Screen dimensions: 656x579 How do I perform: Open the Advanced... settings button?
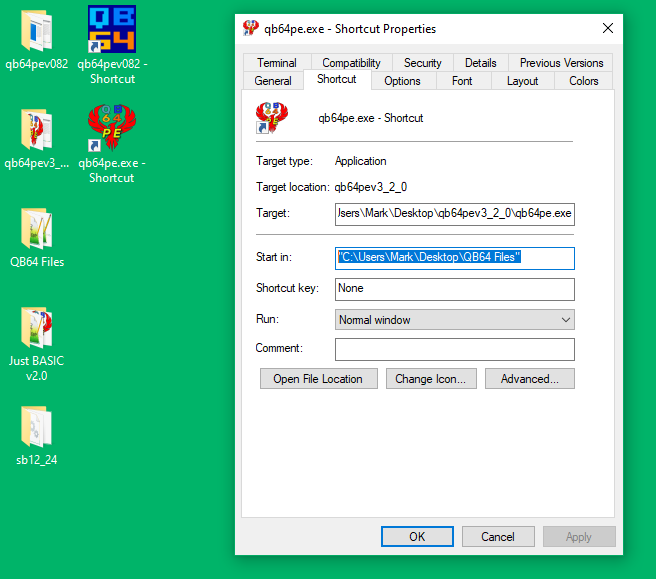(530, 379)
